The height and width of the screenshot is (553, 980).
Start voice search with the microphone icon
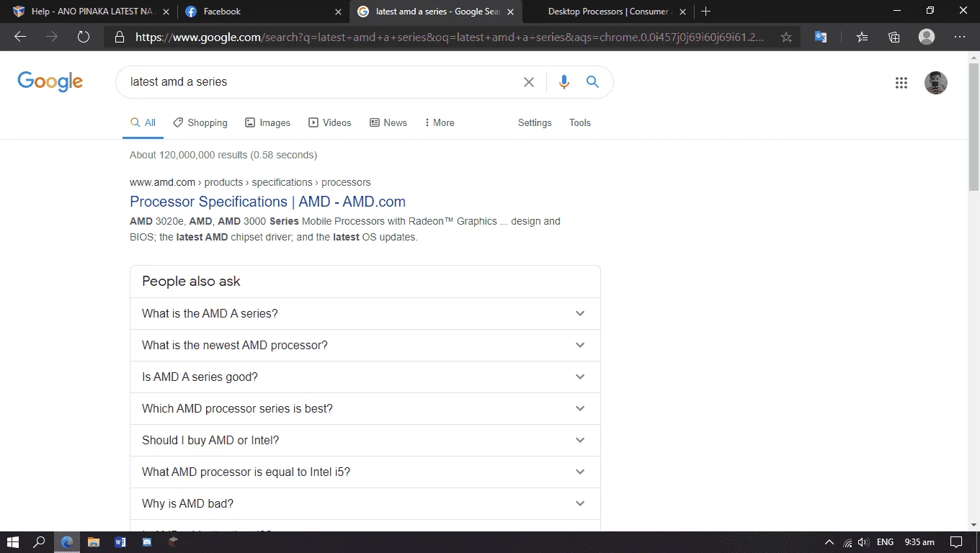[564, 82]
